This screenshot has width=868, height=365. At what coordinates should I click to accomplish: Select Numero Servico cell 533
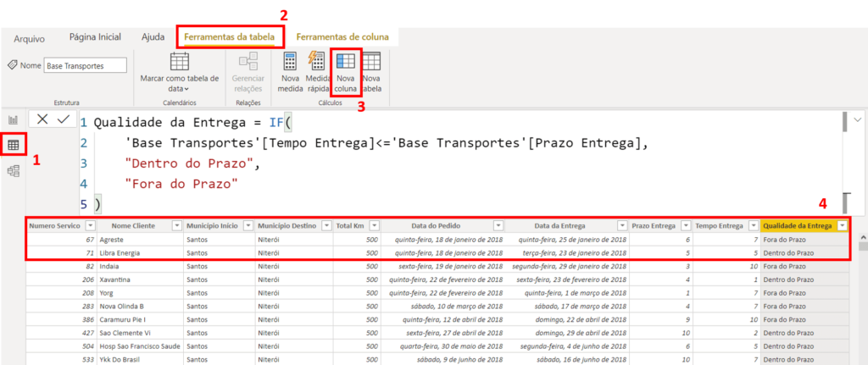point(62,359)
